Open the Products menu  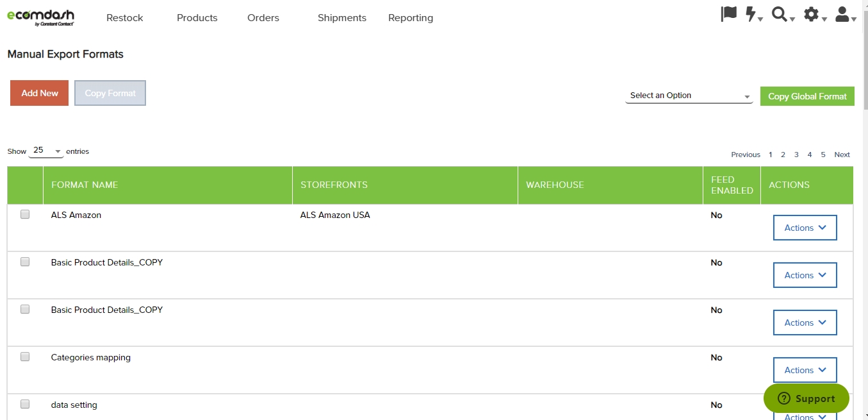[197, 18]
